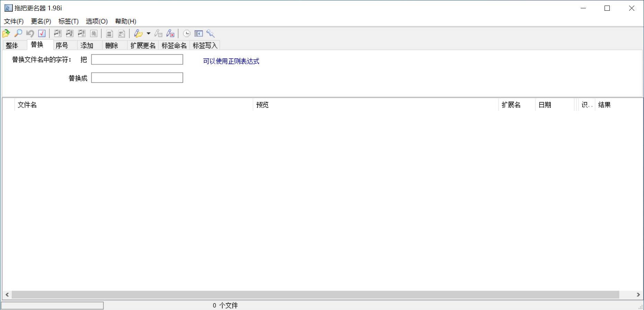Click the plain text list document icon
Image resolution: width=644 pixels, height=310 pixels.
pos(109,34)
